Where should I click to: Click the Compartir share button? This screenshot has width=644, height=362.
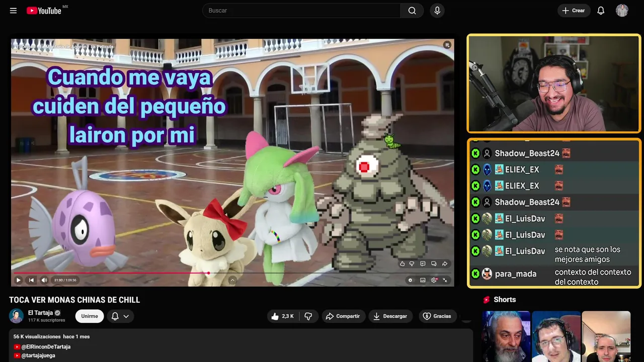coord(343,316)
